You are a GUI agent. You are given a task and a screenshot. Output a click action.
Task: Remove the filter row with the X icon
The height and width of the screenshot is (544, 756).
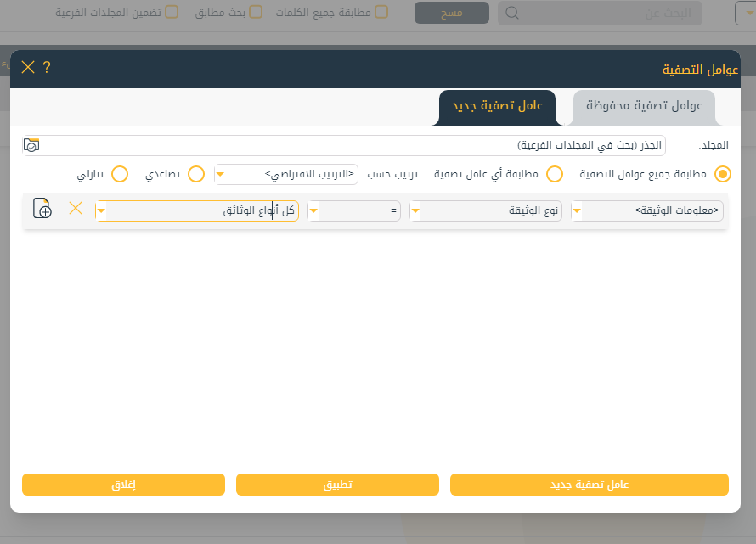tap(76, 209)
